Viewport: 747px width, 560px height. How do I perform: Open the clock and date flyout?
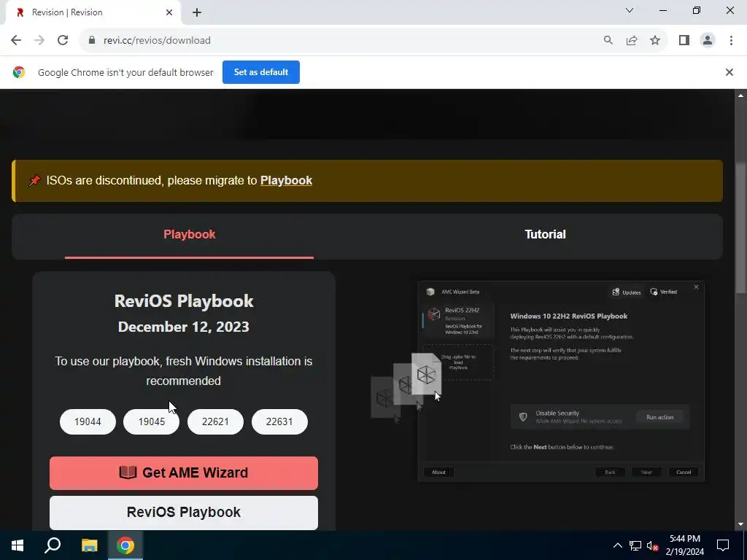click(x=684, y=545)
